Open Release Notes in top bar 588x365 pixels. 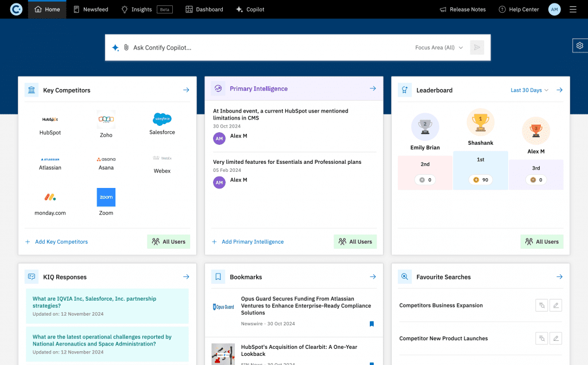point(462,9)
